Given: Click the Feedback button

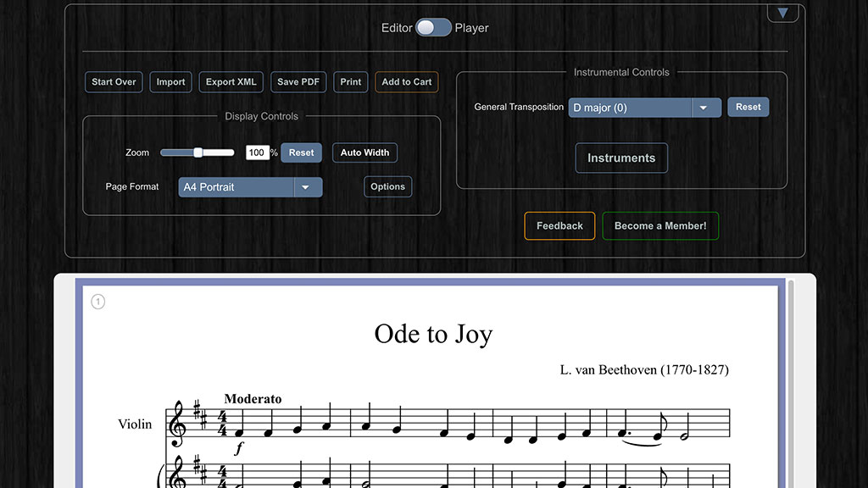Looking at the screenshot, I should pos(559,225).
